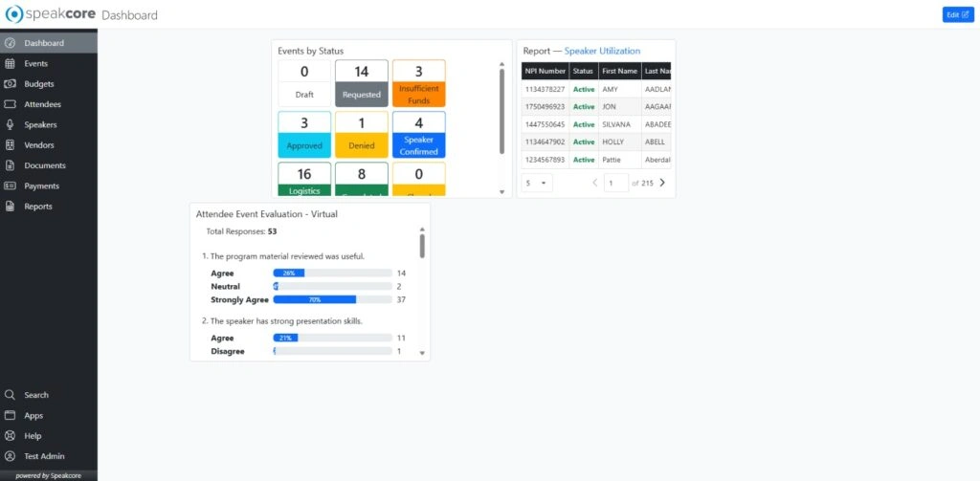Open rows-per-page dropdown showing 5

tap(536, 183)
